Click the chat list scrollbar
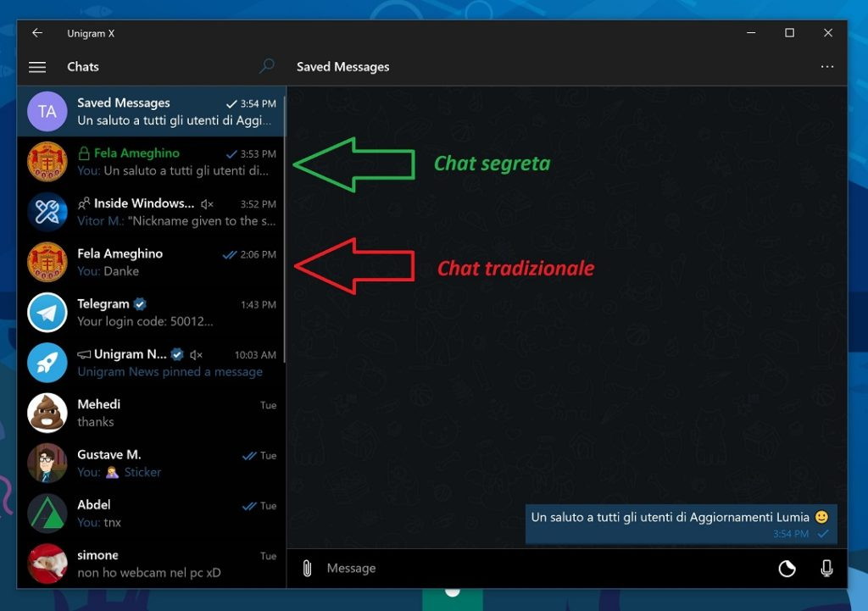The width and height of the screenshot is (868, 611). click(285, 230)
